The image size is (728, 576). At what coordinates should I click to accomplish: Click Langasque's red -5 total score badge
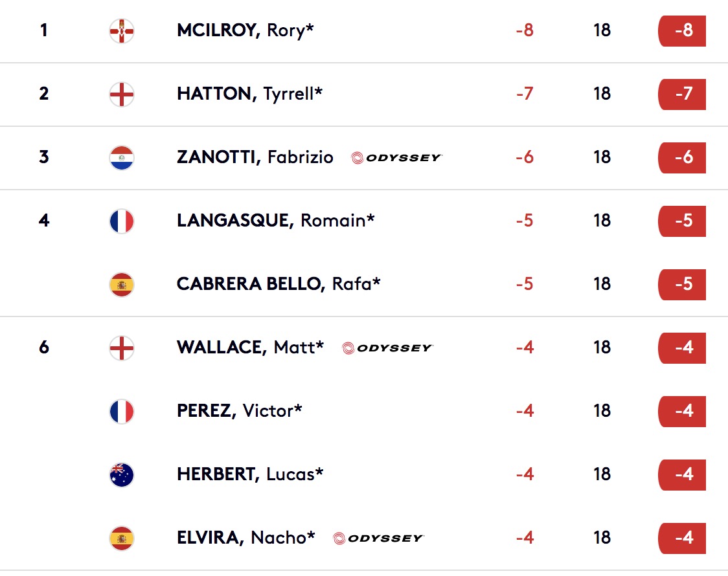coord(682,221)
